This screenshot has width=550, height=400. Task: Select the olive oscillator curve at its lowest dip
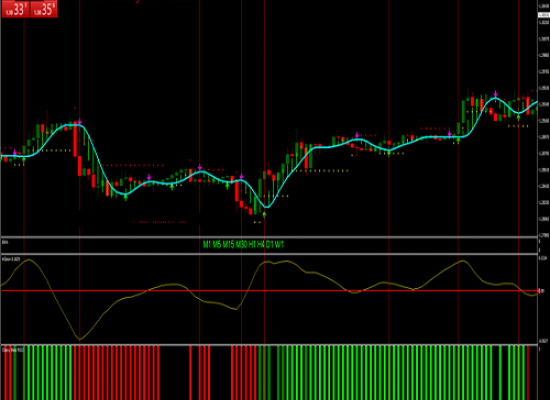(x=80, y=339)
